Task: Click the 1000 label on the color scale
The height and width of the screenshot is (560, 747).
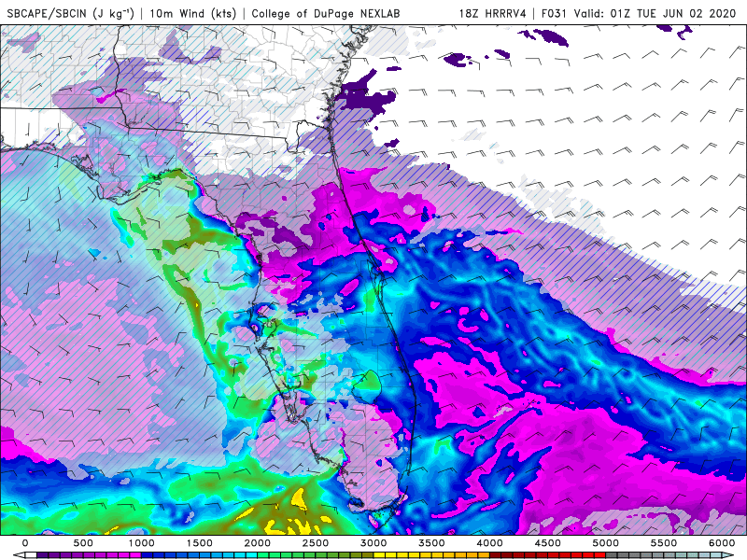Action: pos(142,543)
